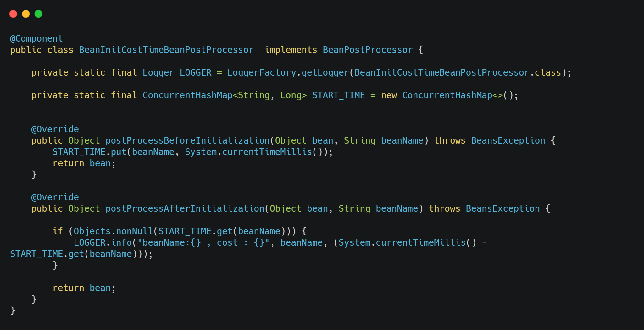Click 'return' in the final return bean statement

click(x=68, y=288)
